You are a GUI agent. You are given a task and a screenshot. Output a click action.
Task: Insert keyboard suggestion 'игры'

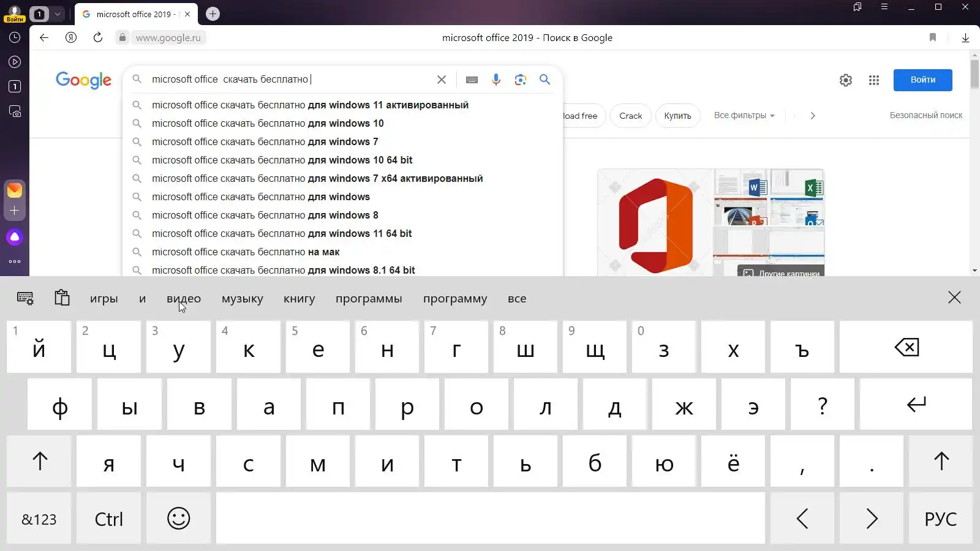tap(104, 299)
